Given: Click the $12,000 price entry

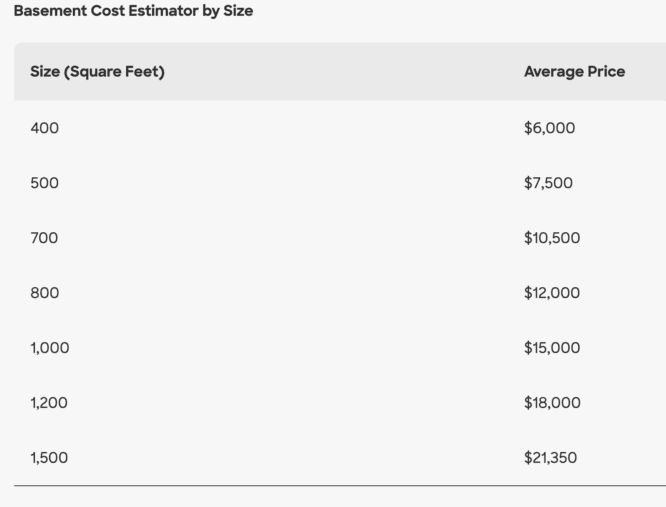Looking at the screenshot, I should 552,293.
